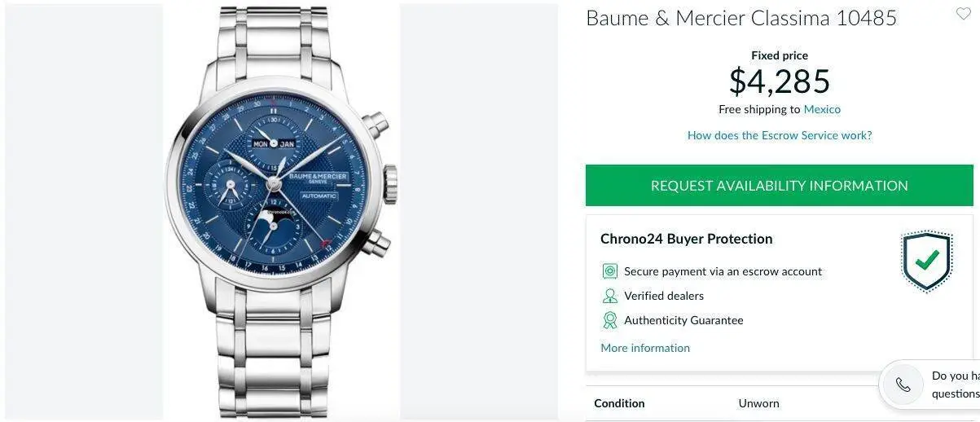Click the escrow secure payment icon
The height and width of the screenshot is (422, 980).
609,271
